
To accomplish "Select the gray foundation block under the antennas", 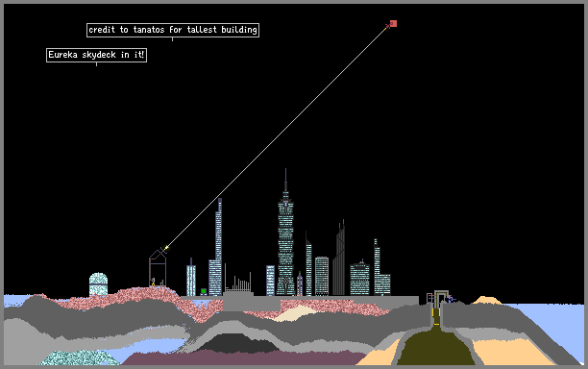I will [x=252, y=303].
